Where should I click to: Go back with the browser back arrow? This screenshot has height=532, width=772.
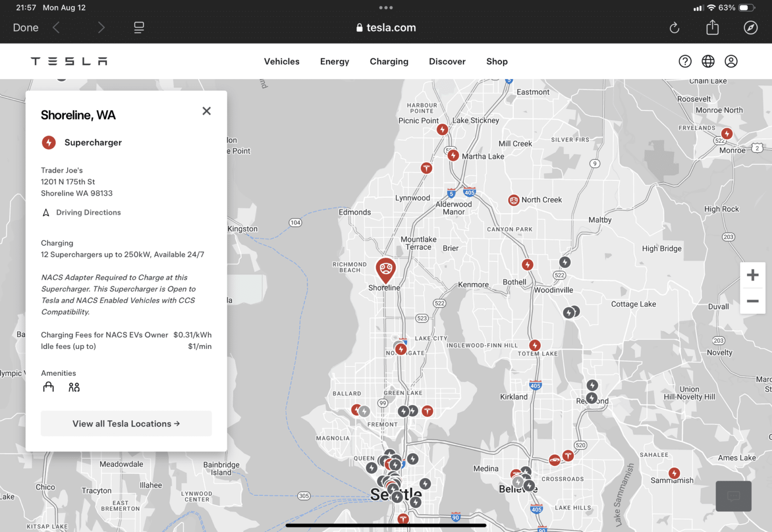(x=56, y=27)
